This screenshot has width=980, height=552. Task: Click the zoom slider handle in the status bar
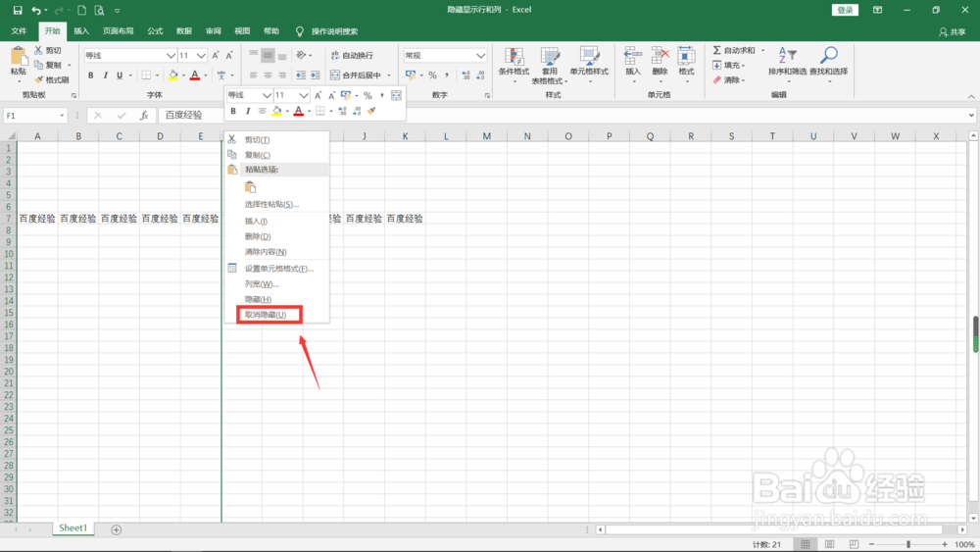[x=908, y=544]
